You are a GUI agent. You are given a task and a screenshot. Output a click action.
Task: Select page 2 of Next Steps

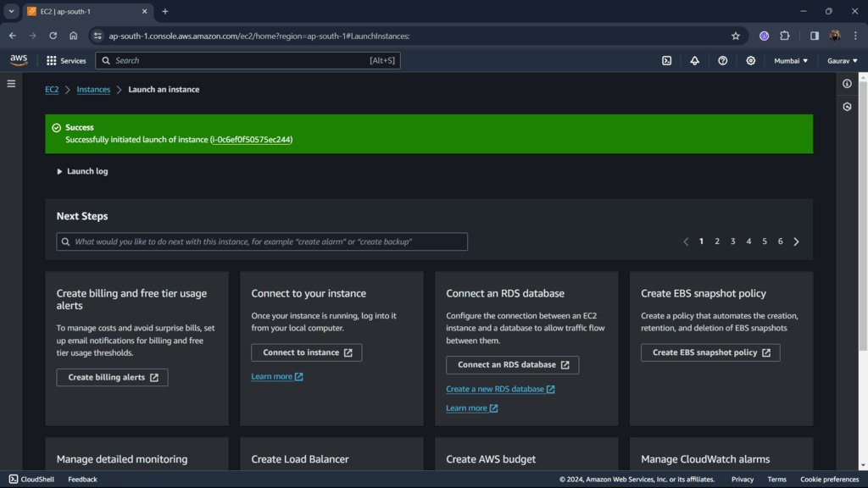tap(717, 241)
